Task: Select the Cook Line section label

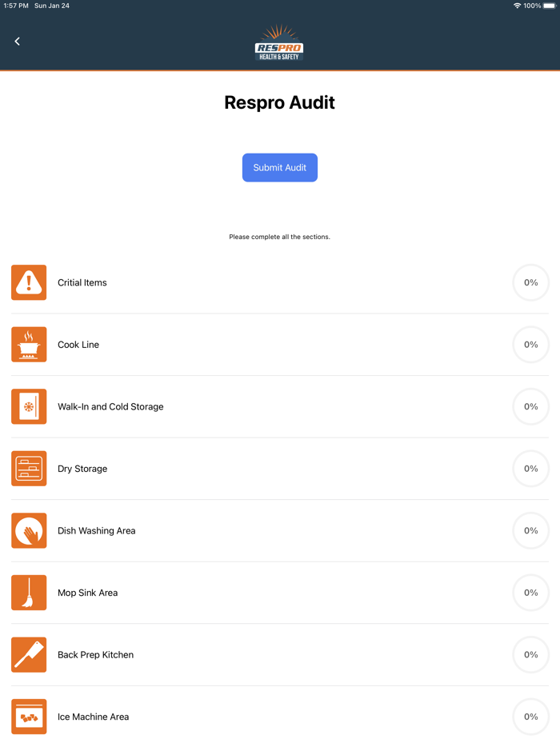Action: point(78,345)
